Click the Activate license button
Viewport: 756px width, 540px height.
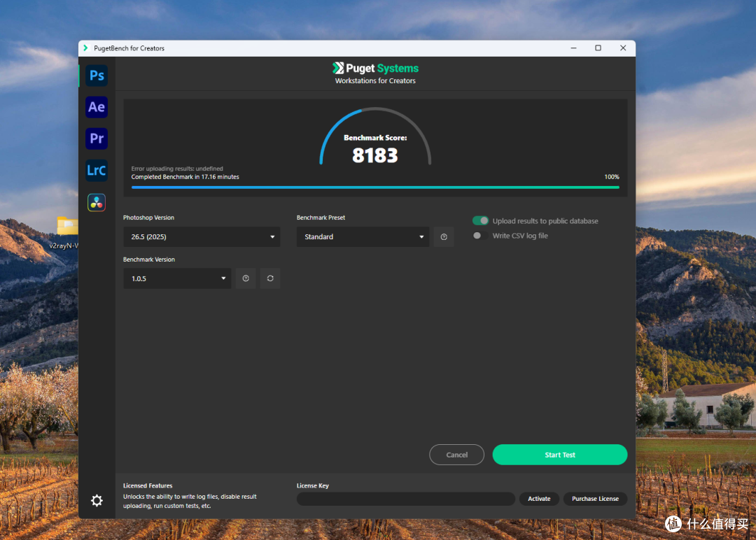pos(539,499)
